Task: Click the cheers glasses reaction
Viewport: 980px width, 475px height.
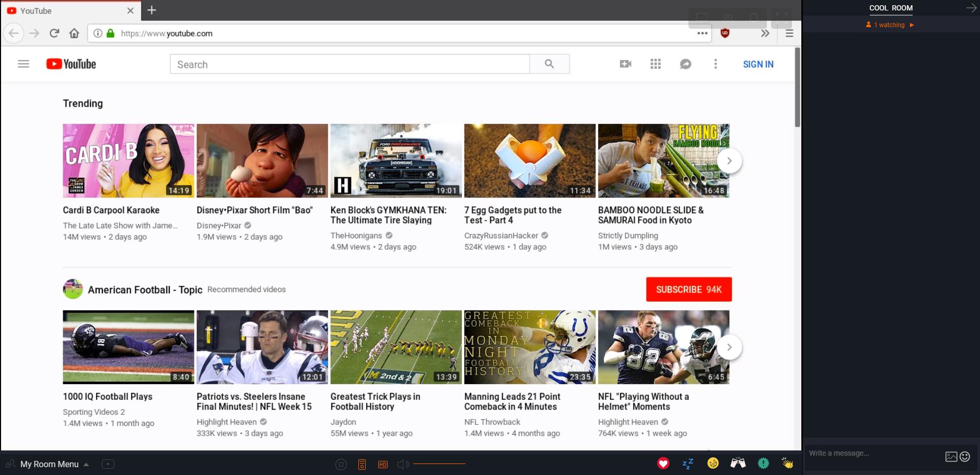Action: pos(738,464)
